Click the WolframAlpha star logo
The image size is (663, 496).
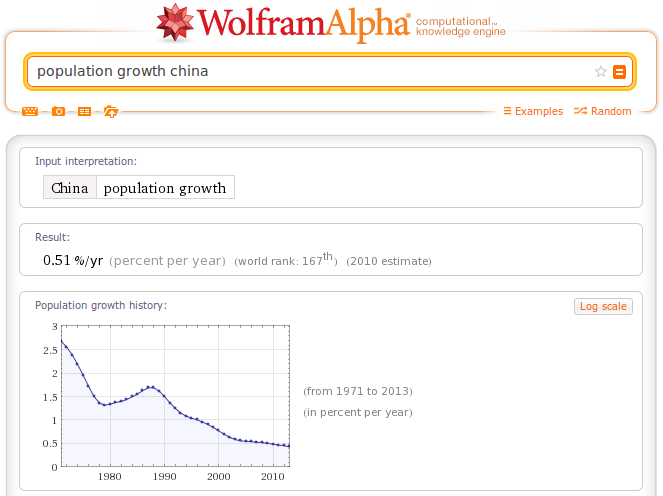pos(175,22)
